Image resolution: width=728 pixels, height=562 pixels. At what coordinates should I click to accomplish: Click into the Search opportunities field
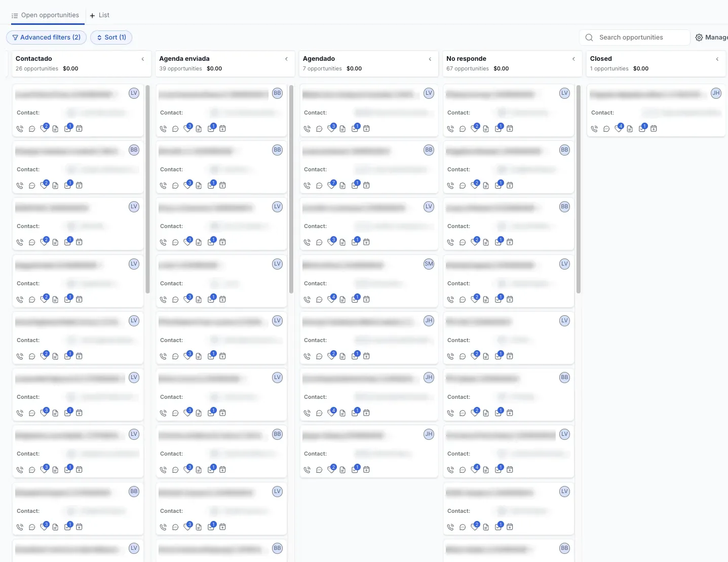(x=635, y=38)
